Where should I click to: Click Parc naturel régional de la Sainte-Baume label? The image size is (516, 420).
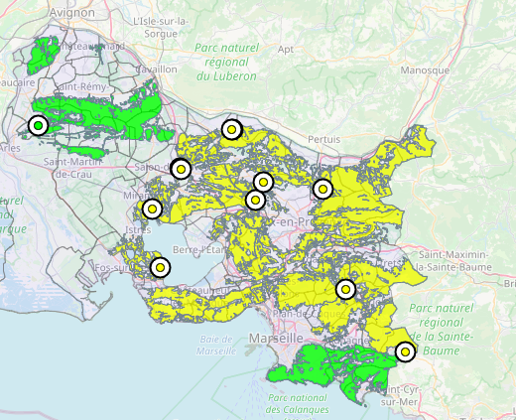[441, 330]
